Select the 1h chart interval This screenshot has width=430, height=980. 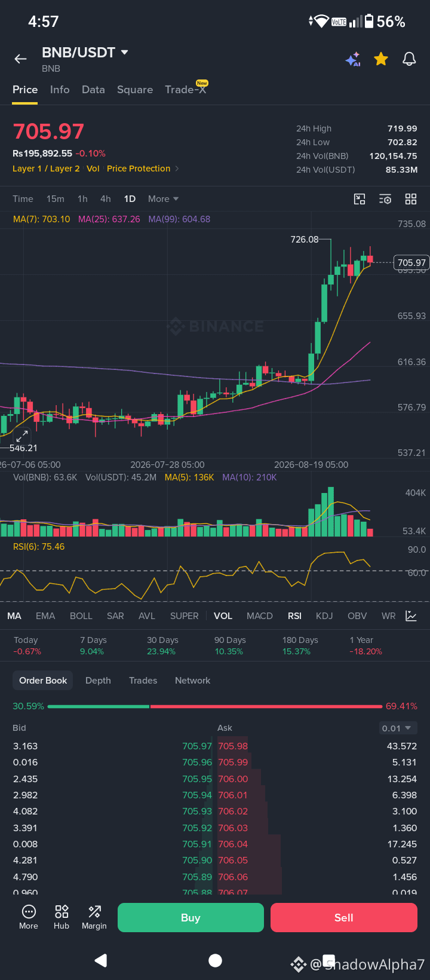[x=82, y=199]
